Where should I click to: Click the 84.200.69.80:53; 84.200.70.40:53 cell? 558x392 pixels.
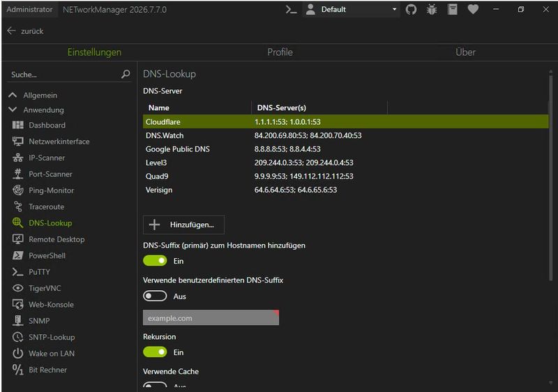tap(308, 135)
